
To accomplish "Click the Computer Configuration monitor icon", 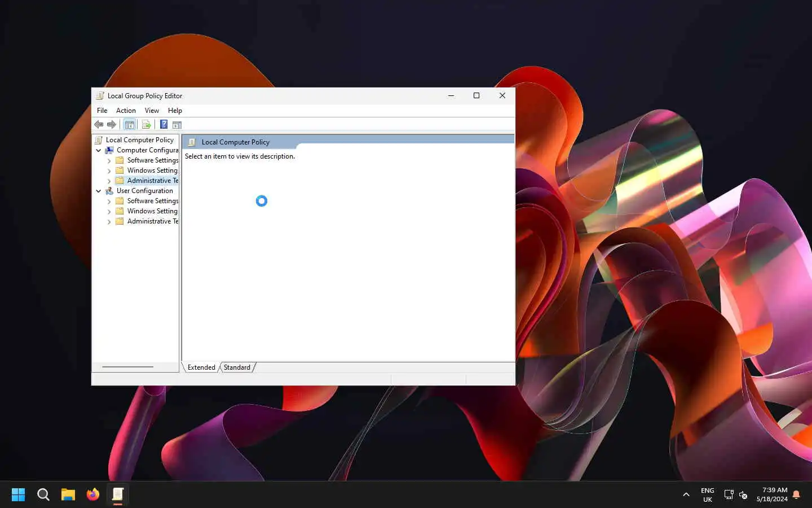I will [x=109, y=150].
